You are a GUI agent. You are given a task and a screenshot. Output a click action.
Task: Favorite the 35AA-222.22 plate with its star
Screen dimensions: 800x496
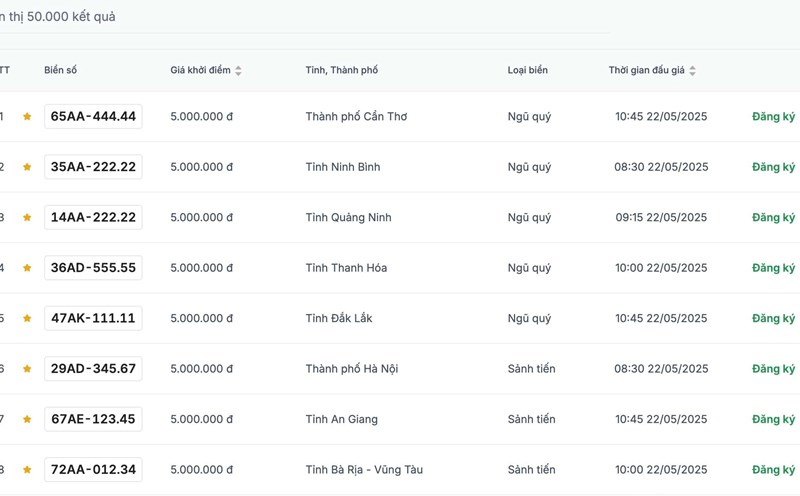27,167
